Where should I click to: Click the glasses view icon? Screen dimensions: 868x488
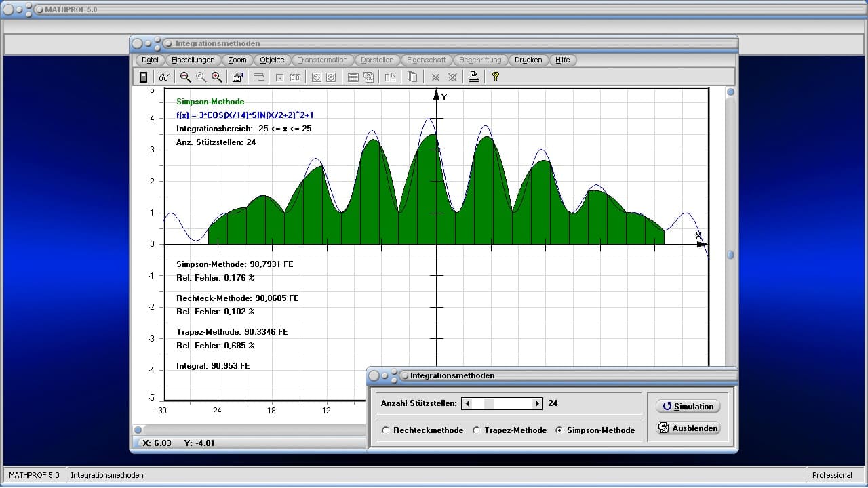165,77
